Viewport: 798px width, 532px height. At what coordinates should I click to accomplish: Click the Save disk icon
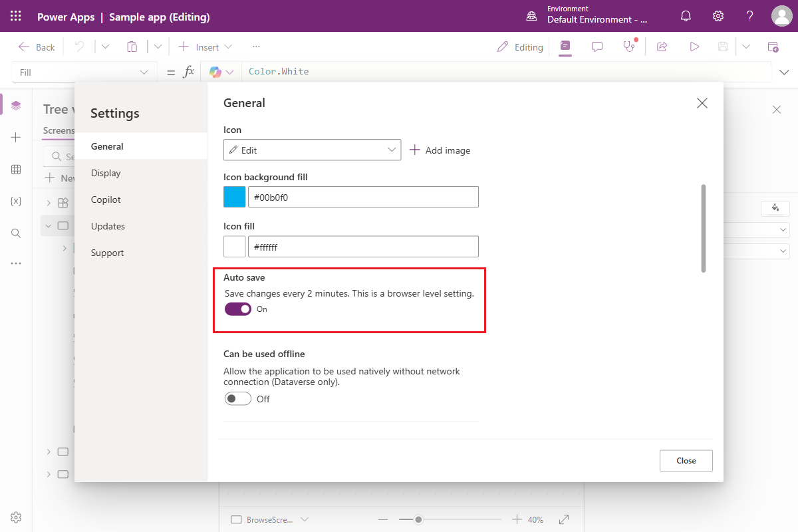723,47
